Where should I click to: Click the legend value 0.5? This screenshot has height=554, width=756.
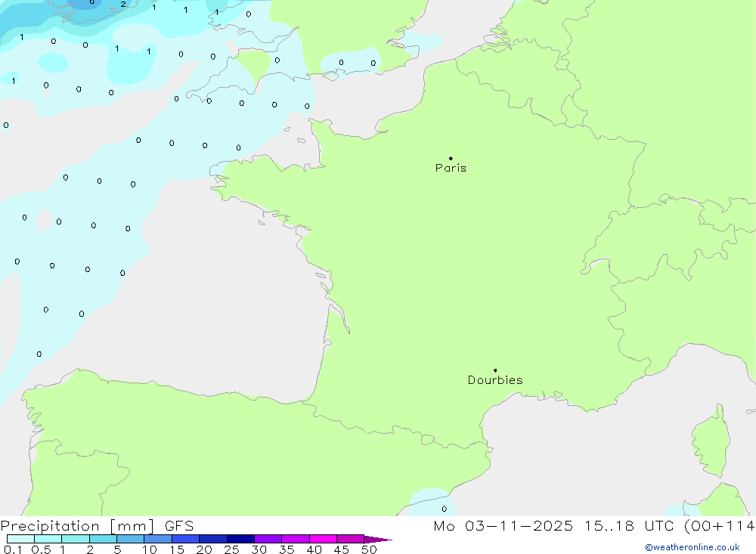pyautogui.click(x=41, y=549)
